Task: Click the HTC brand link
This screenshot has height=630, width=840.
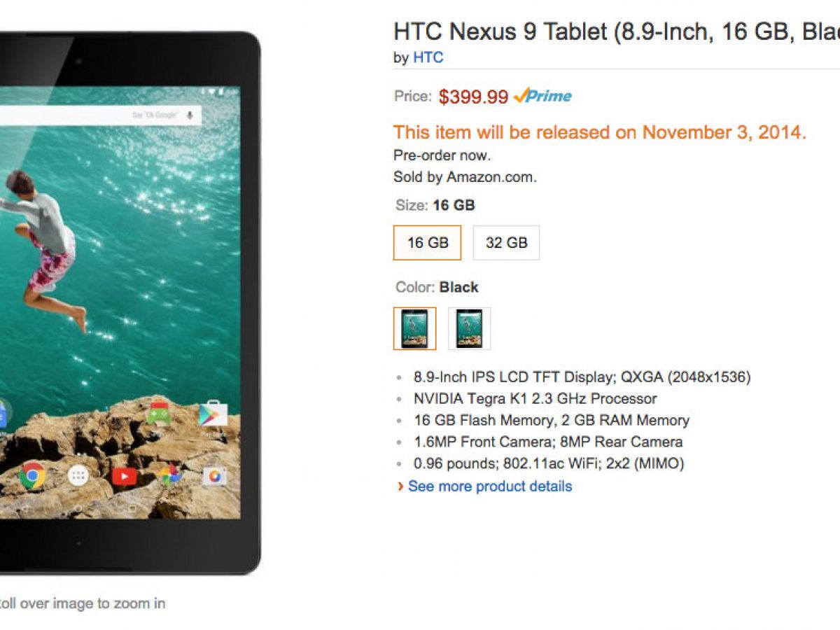Action: 428,57
